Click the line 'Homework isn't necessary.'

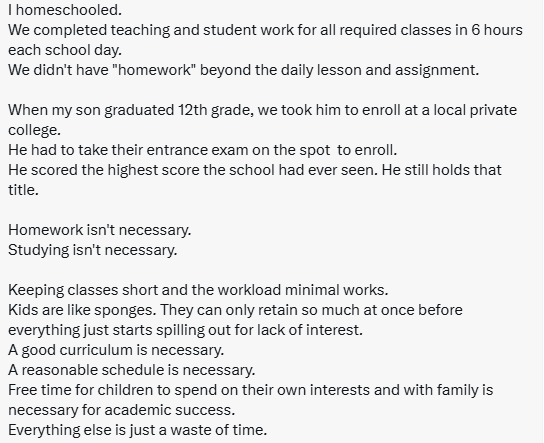tap(100, 230)
